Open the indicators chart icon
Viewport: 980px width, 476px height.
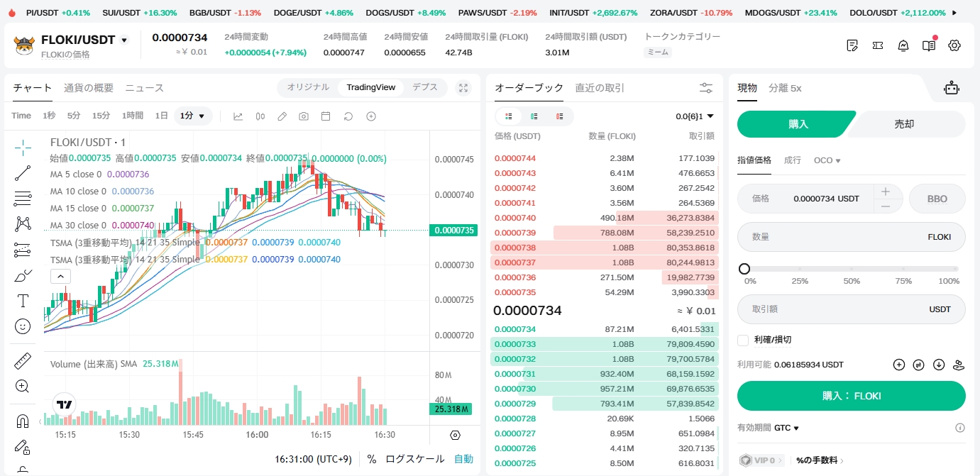[238, 116]
